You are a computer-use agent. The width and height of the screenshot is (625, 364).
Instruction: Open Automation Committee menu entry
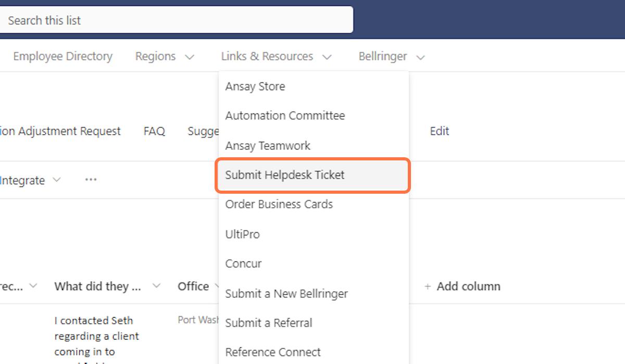coord(285,116)
